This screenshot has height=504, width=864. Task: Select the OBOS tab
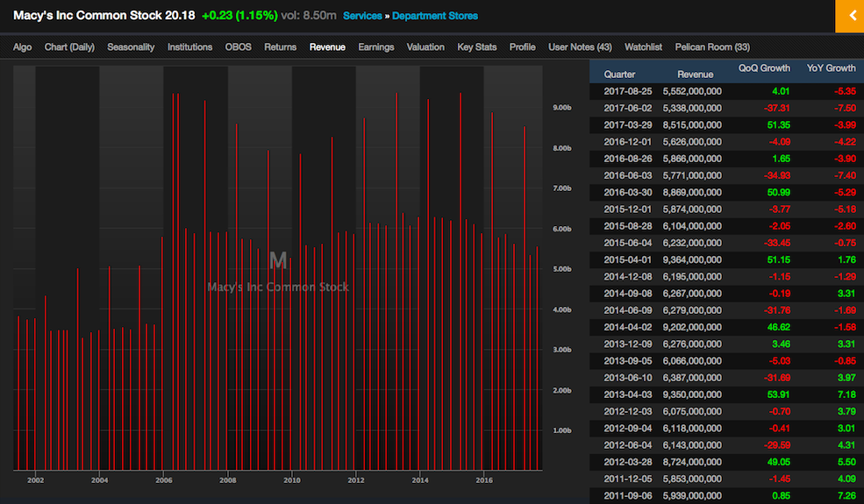click(x=238, y=47)
